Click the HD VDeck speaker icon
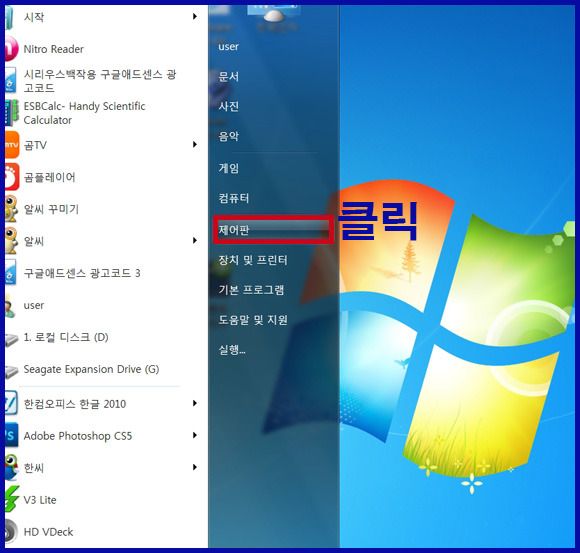This screenshot has width=580, height=553. [x=11, y=532]
